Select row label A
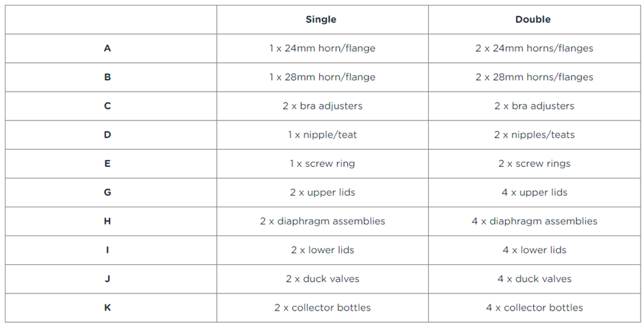The height and width of the screenshot is (325, 644). (x=107, y=49)
